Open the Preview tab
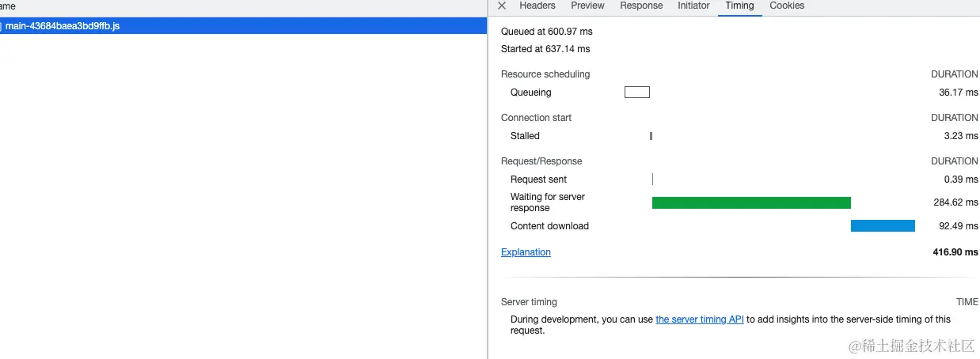The image size is (980, 359). pos(587,6)
